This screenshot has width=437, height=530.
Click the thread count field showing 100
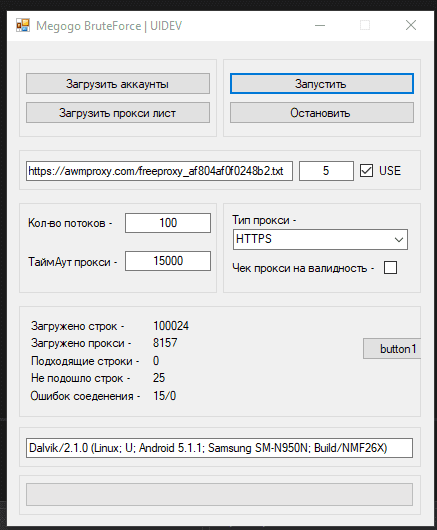coord(168,223)
